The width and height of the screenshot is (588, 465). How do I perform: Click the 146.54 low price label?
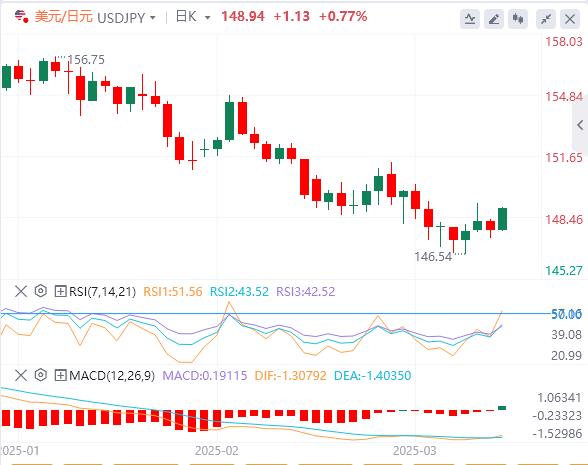433,256
